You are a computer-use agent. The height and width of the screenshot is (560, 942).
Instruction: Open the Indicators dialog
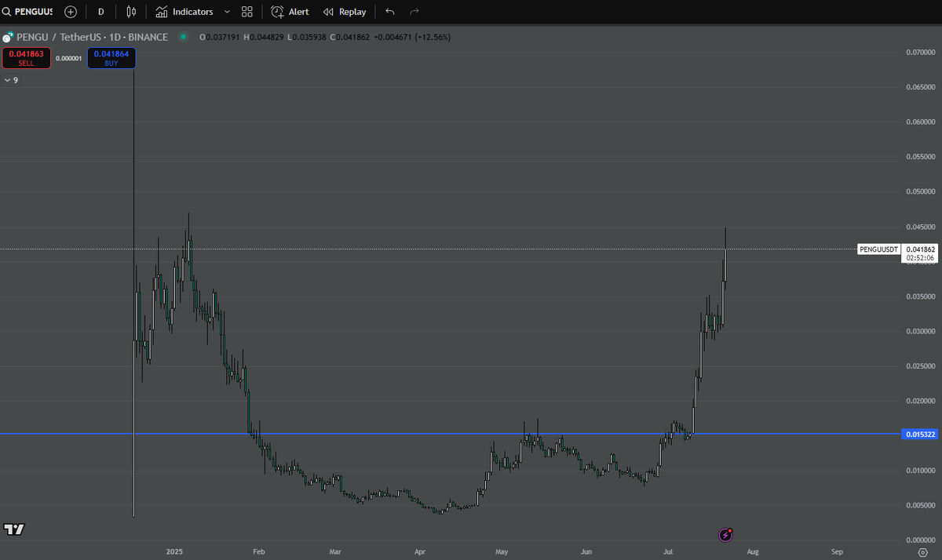184,12
